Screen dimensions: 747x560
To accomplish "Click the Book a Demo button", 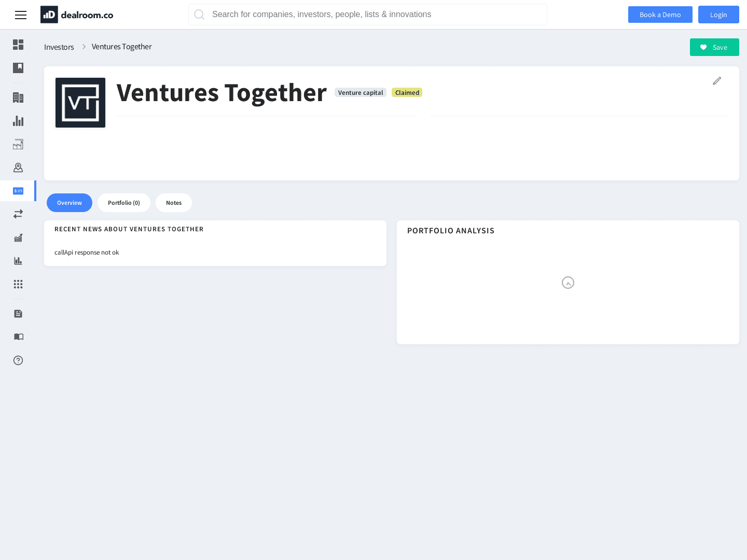I will (660, 15).
